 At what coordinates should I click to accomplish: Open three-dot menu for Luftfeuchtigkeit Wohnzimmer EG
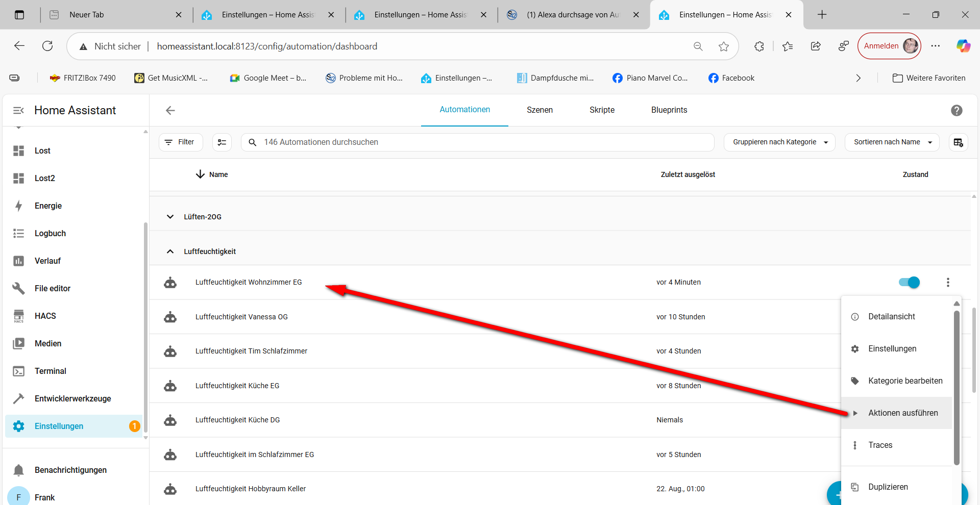pyautogui.click(x=948, y=282)
